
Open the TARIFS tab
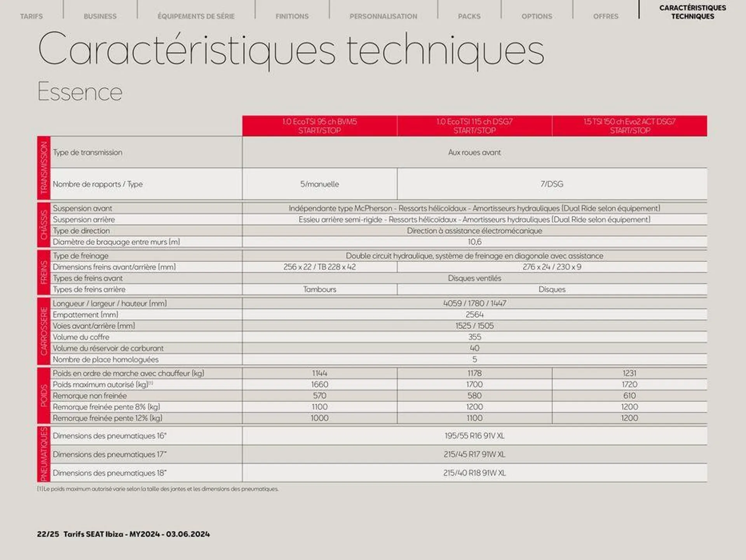click(x=31, y=16)
